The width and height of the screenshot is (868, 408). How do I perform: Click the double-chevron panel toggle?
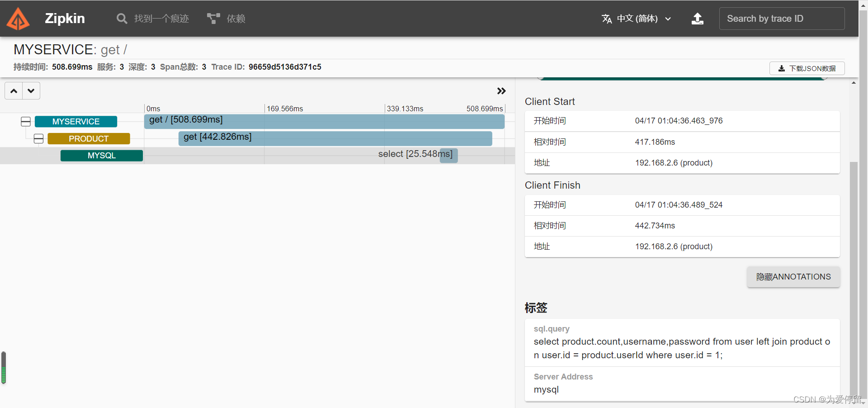coord(501,91)
